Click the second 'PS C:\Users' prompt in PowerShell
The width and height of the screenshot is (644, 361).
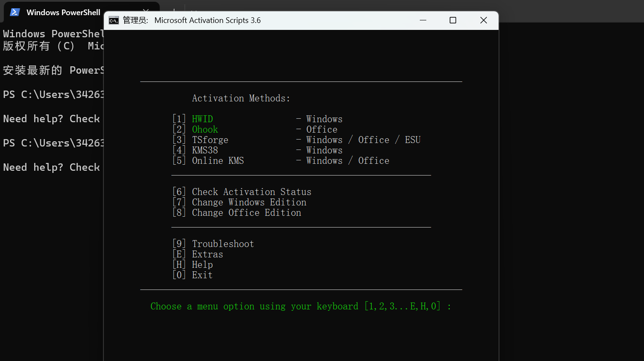coord(53,143)
